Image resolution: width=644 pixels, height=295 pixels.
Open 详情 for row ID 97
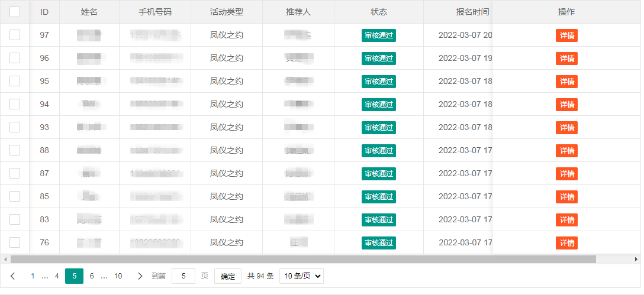pos(566,35)
